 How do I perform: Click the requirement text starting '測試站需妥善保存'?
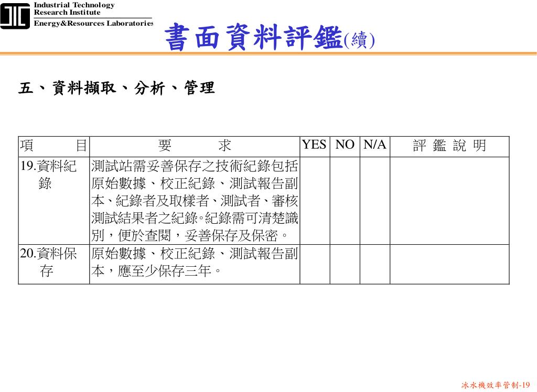(x=195, y=201)
